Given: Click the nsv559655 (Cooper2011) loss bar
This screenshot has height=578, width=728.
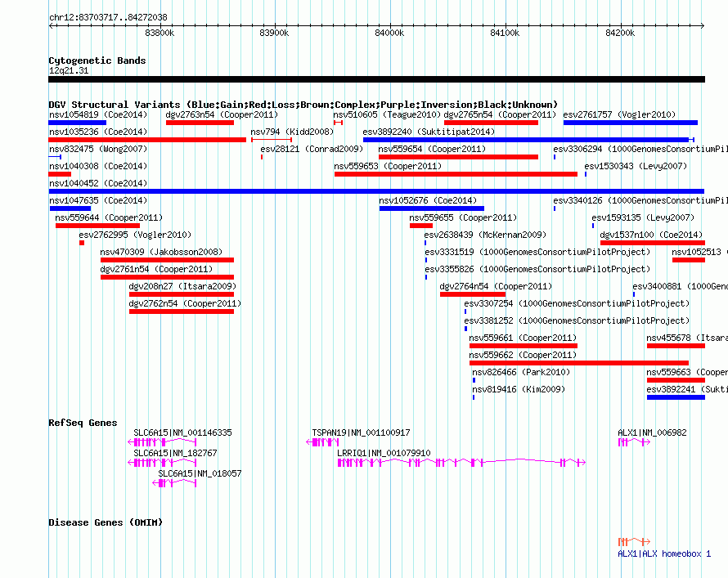Looking at the screenshot, I should coord(420,226).
